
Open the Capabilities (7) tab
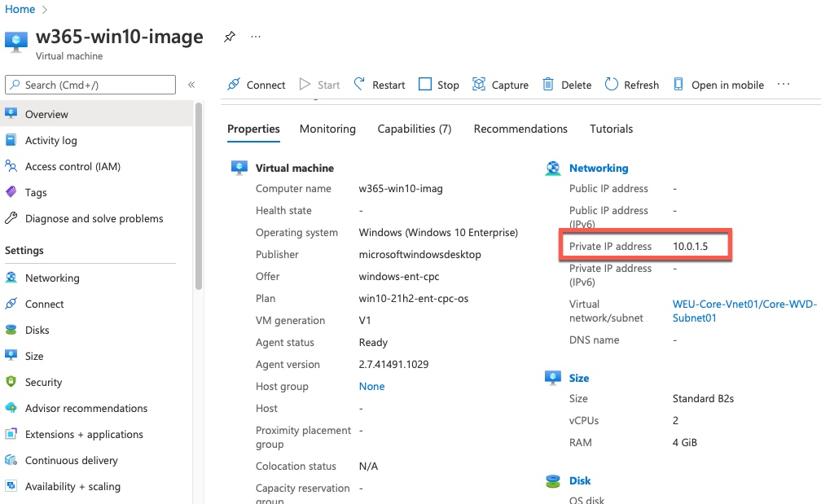pyautogui.click(x=414, y=129)
